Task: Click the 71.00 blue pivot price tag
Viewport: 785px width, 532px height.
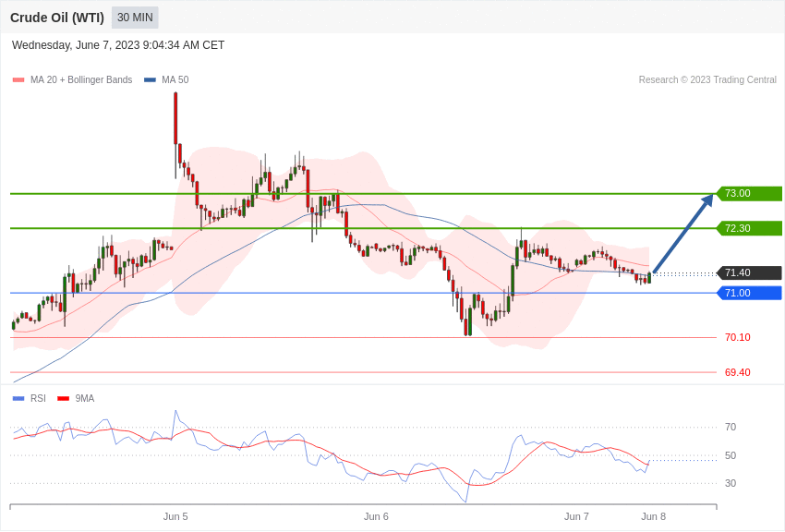Action: (749, 293)
